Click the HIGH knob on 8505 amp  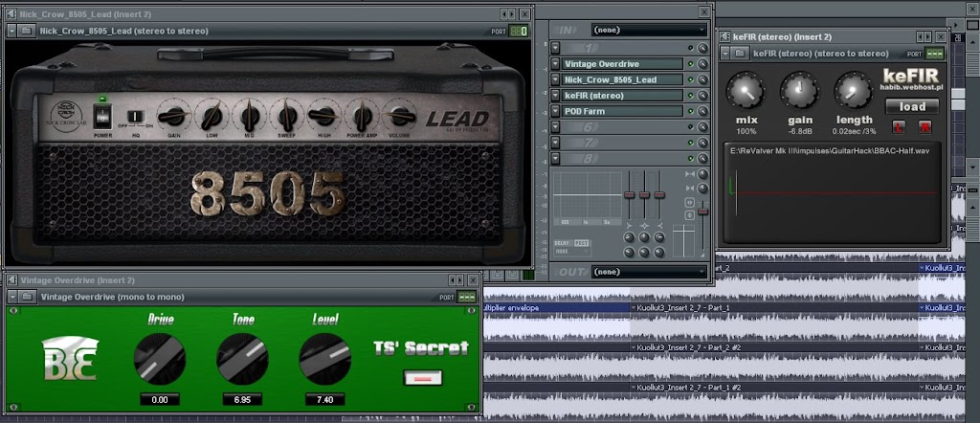[324, 116]
